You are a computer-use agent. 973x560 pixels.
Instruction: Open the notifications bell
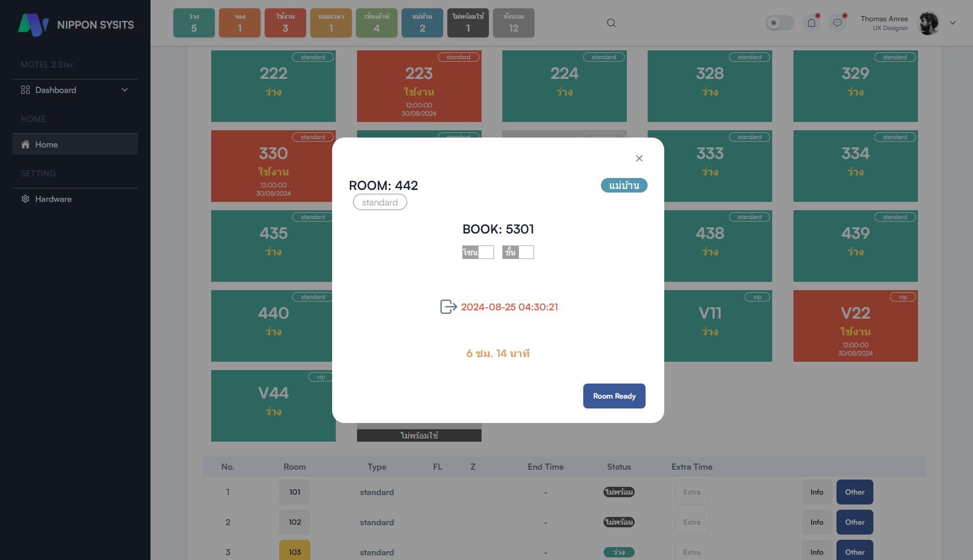click(812, 23)
